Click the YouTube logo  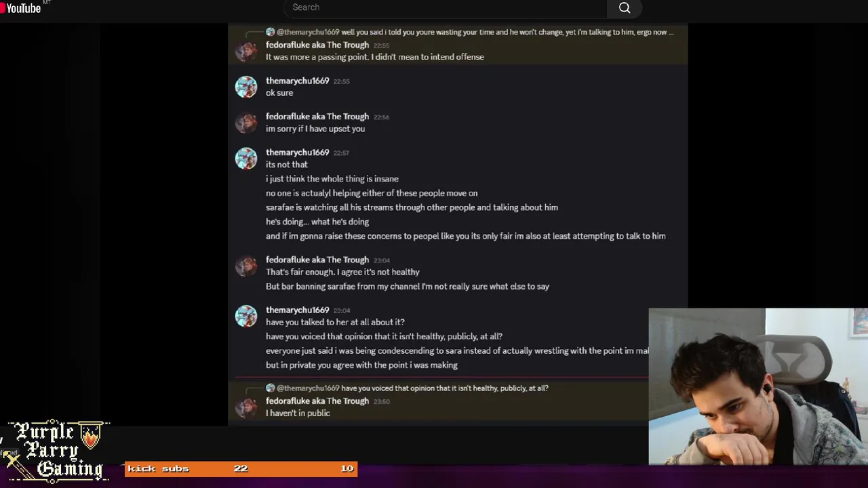[22, 7]
